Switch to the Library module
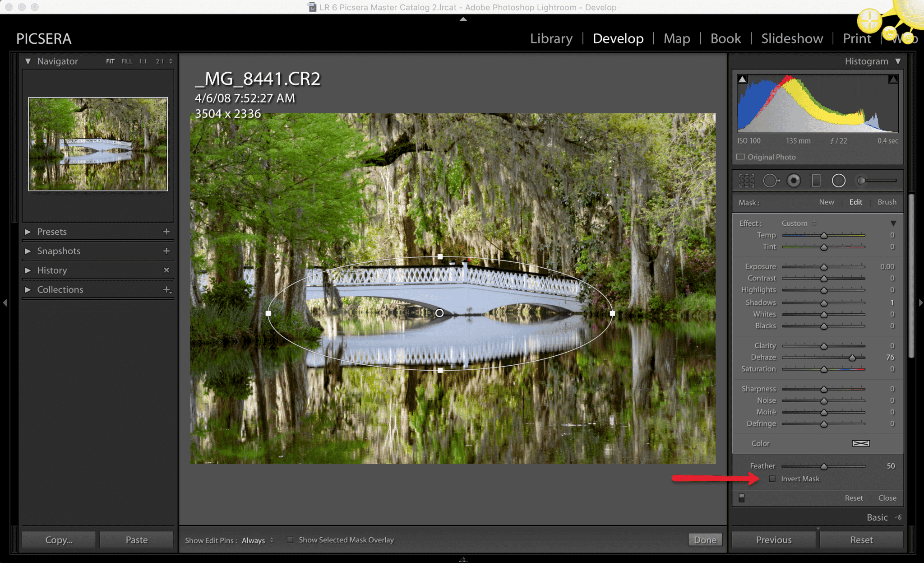The width and height of the screenshot is (924, 563). coord(551,39)
